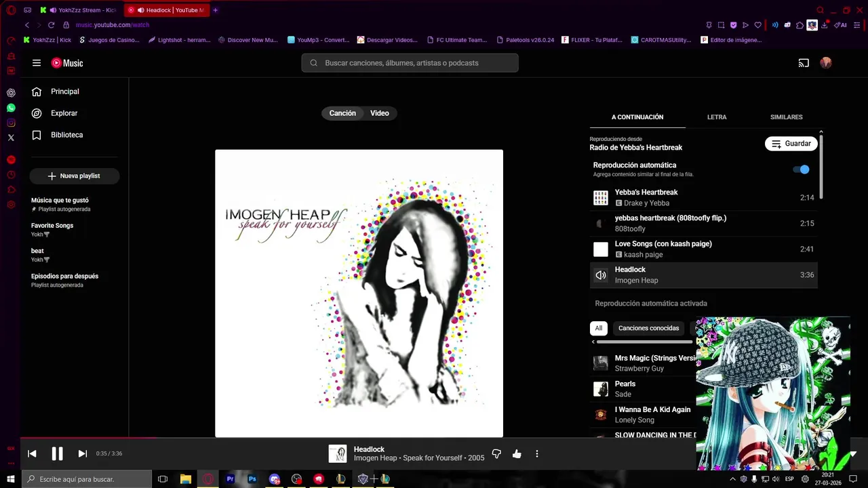This screenshot has width=868, height=488.
Task: Open the browser AI assistant button
Action: (841, 25)
